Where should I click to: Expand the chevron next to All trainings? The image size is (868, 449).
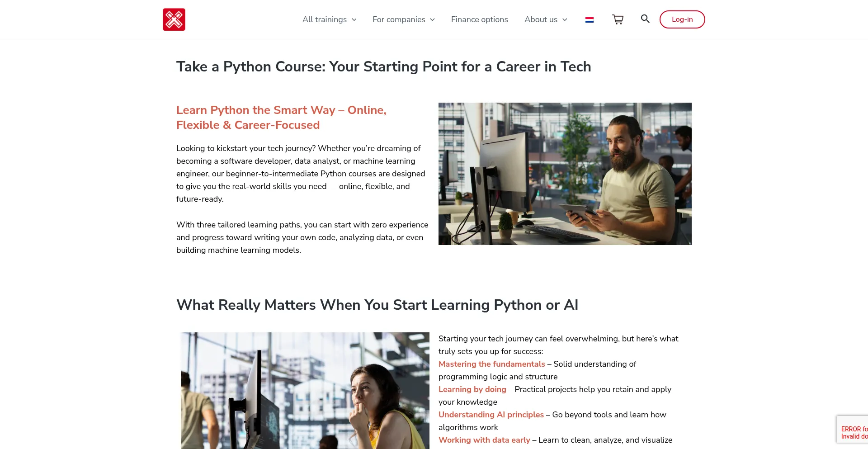(354, 20)
